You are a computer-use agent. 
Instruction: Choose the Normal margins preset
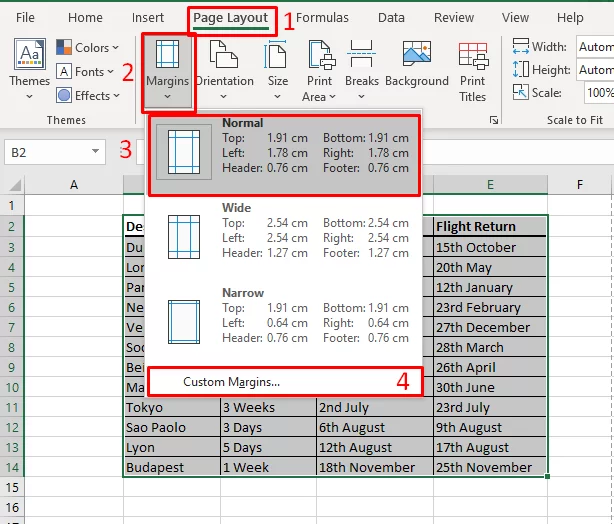coord(284,155)
